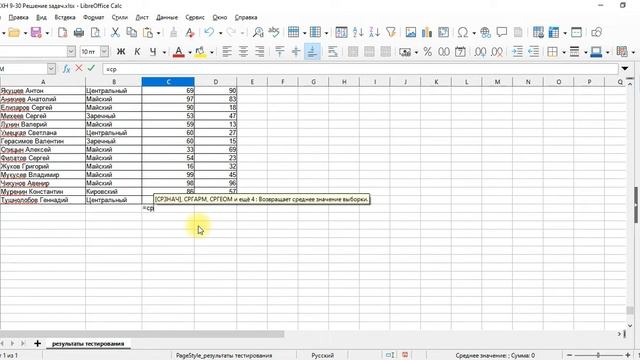Clear direct formatting icon
The width and height of the screenshot is (640, 360).
point(190,32)
